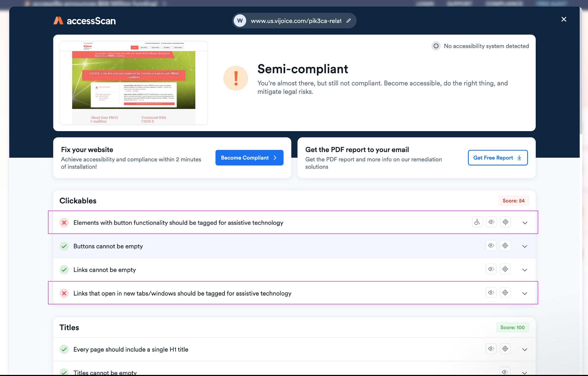The height and width of the screenshot is (376, 588).
Task: Expand the 'Links cannot be empty' row
Action: (x=524, y=270)
